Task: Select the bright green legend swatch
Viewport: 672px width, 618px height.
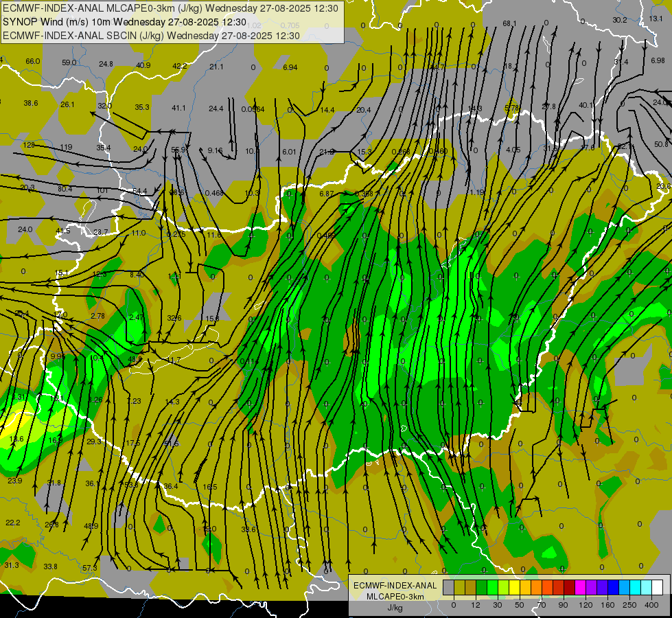Action: (x=492, y=587)
